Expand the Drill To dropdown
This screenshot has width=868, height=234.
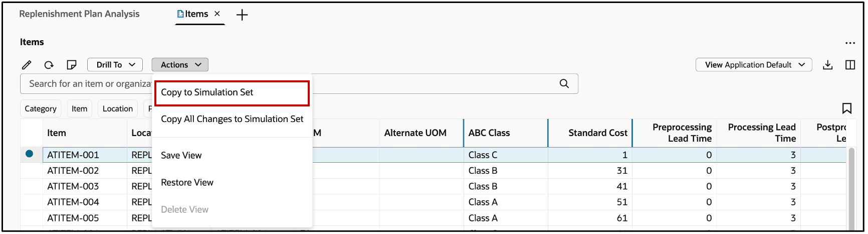click(x=115, y=65)
